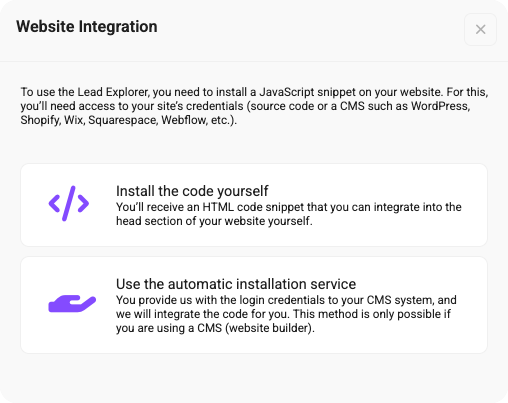508x403 pixels.
Task: Click the 'Website Integration' dialog title
Action: click(87, 26)
